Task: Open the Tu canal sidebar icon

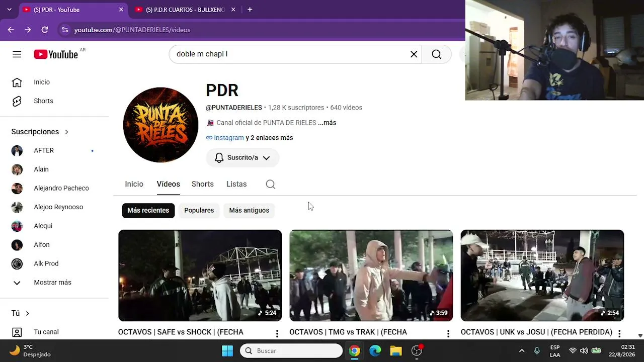Action: 17,332
